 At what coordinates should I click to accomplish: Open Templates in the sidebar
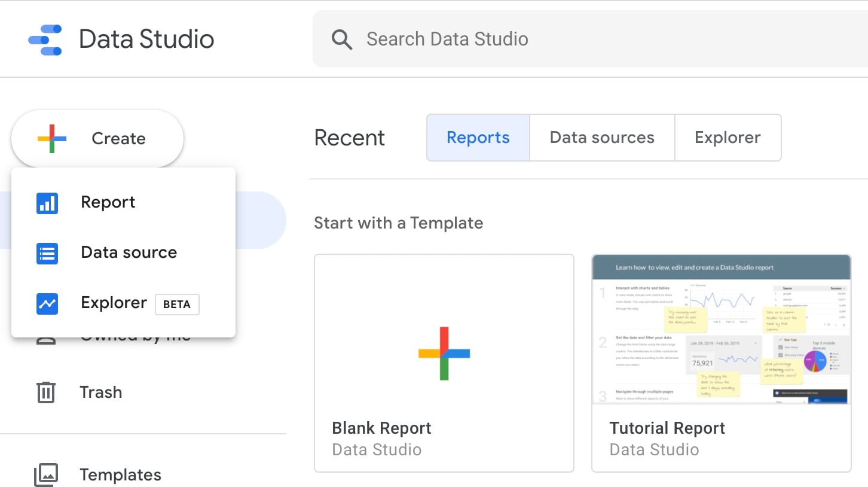coord(120,475)
